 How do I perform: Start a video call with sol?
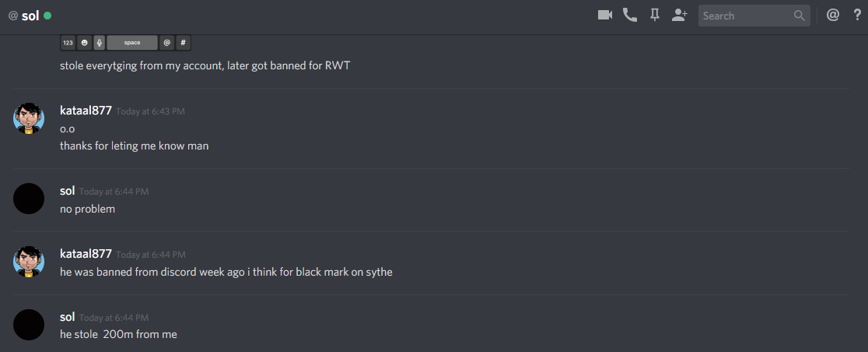(605, 16)
